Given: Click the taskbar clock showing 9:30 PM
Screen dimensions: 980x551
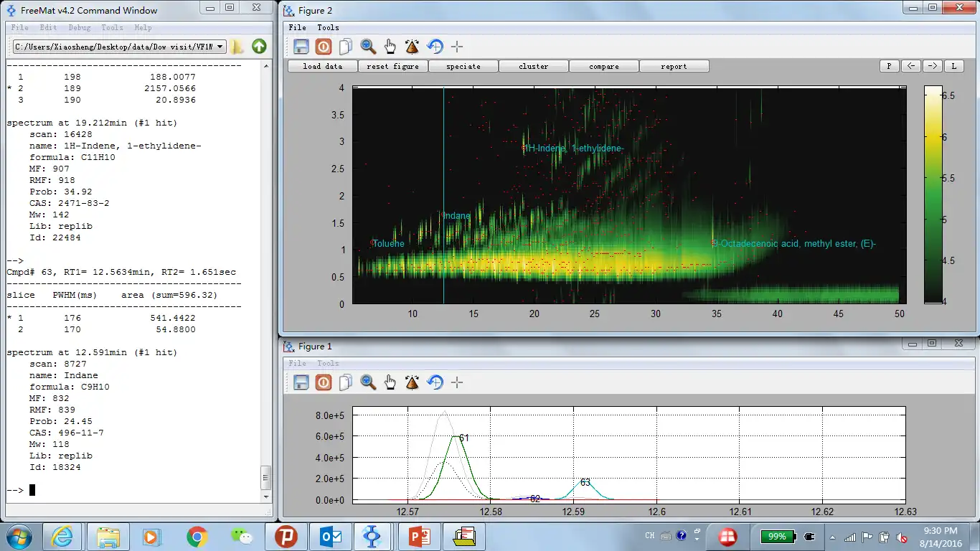Looking at the screenshot, I should pos(941,537).
